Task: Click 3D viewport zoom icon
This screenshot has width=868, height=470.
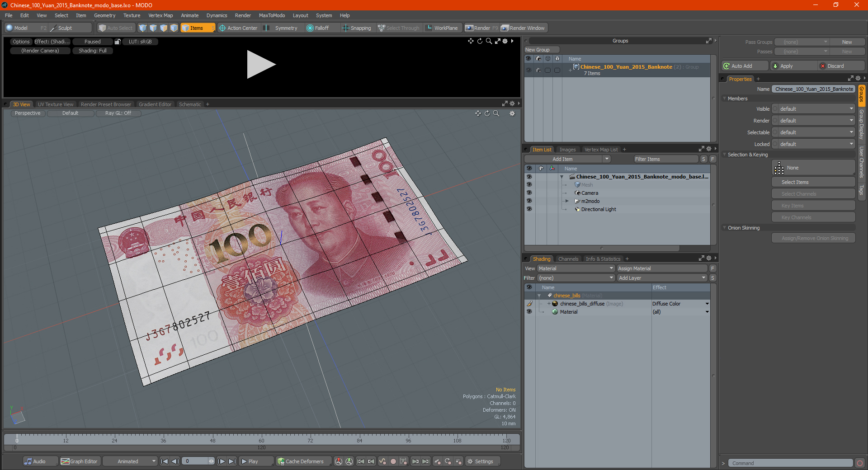Action: click(x=496, y=113)
